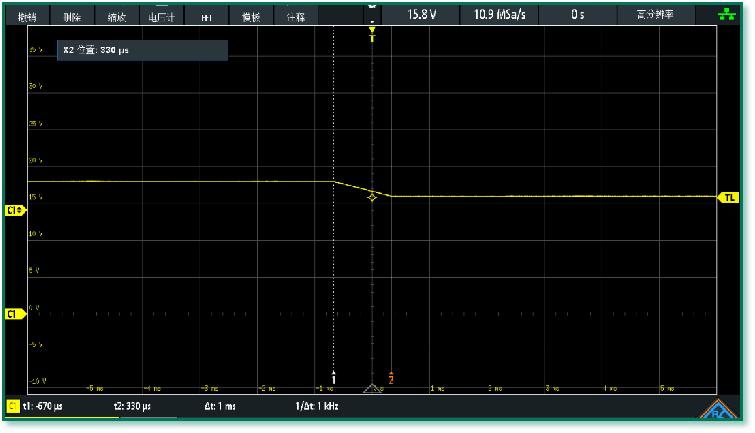Select the orange cursor 2 marker
755x433 pixels.
click(391, 378)
